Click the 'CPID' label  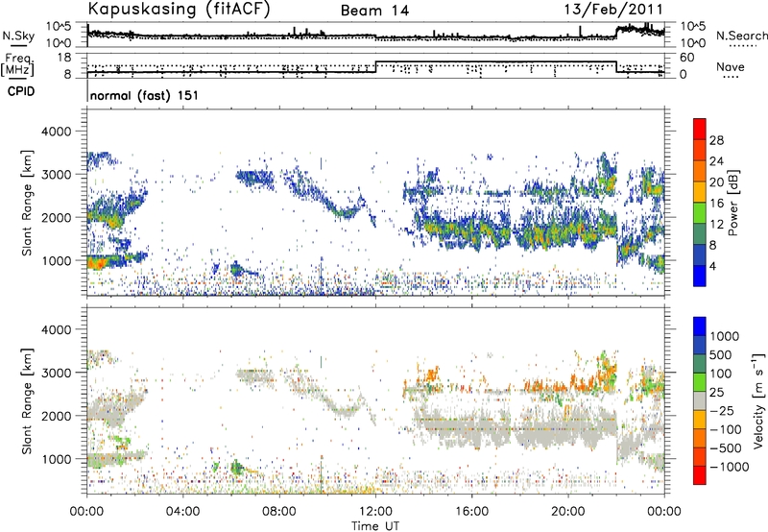21,91
